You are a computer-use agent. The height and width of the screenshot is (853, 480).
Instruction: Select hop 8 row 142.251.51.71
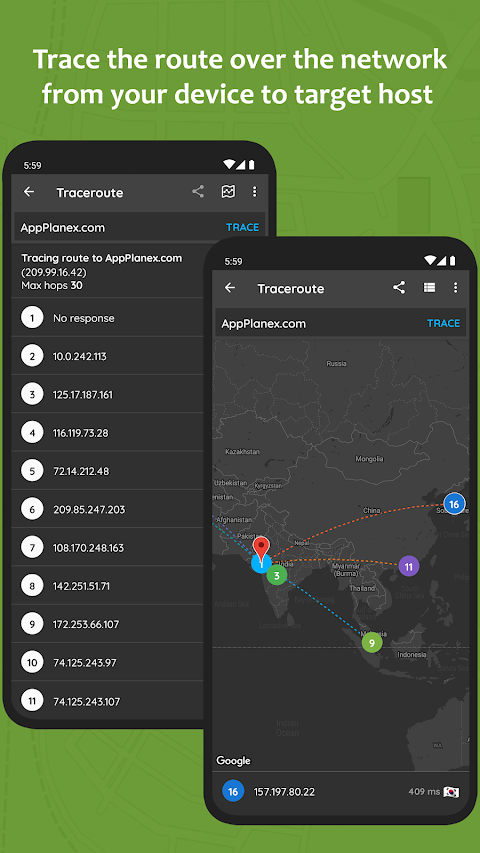[108, 586]
